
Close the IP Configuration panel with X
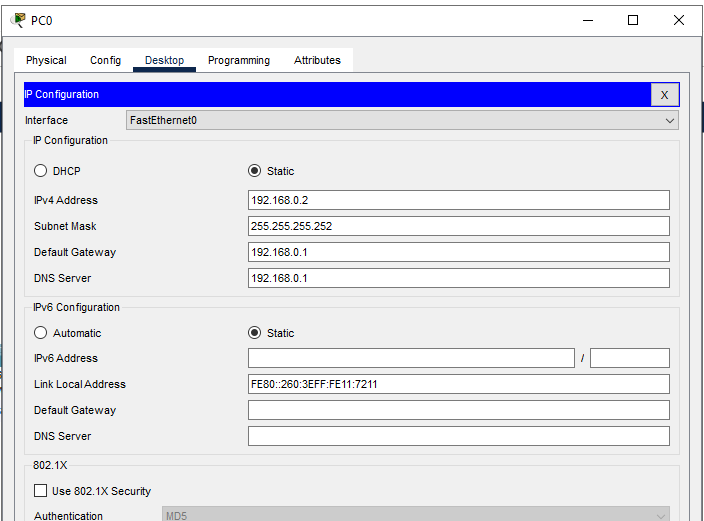coord(664,95)
